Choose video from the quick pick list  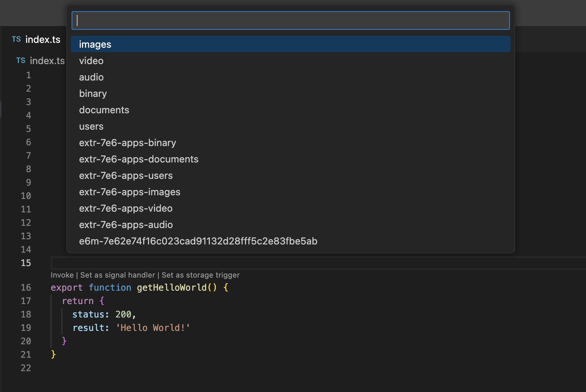91,61
